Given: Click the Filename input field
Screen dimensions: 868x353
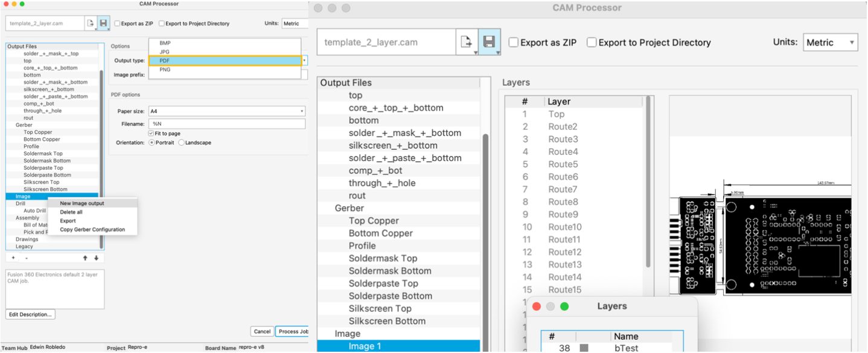Looking at the screenshot, I should pos(227,124).
